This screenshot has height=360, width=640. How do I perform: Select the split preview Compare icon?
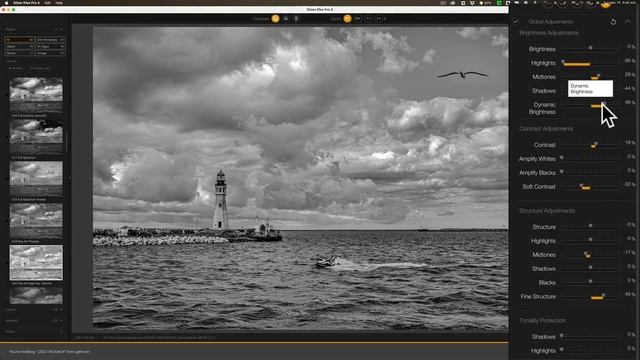[x=286, y=18]
